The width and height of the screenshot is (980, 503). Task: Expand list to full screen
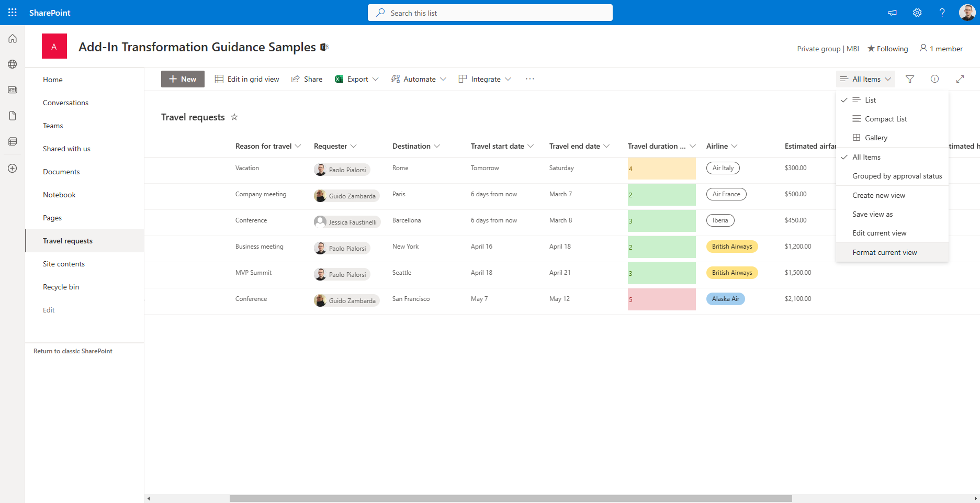pos(960,79)
